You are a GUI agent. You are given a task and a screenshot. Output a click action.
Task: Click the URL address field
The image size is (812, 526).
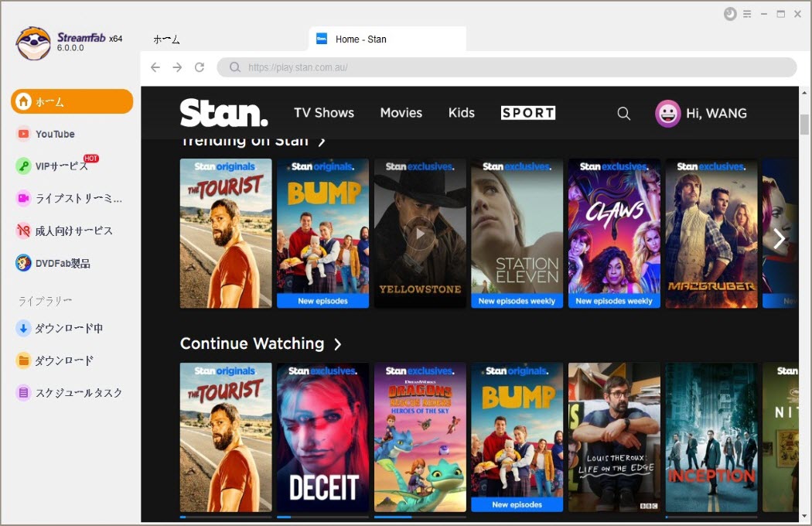507,67
